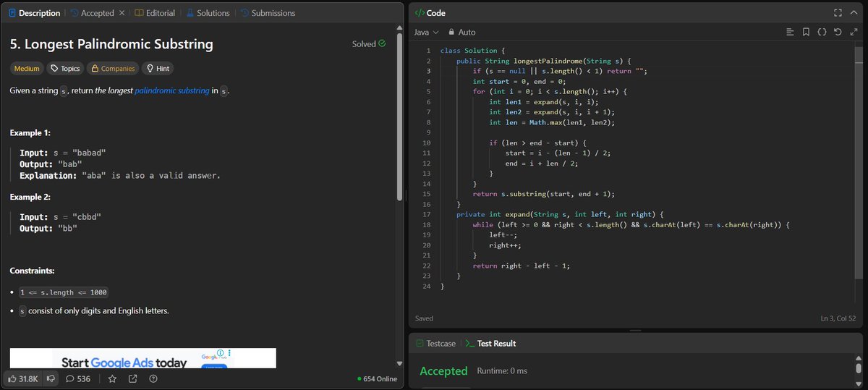Switch to the Testcase tab
This screenshot has width=868, height=390.
pos(435,343)
